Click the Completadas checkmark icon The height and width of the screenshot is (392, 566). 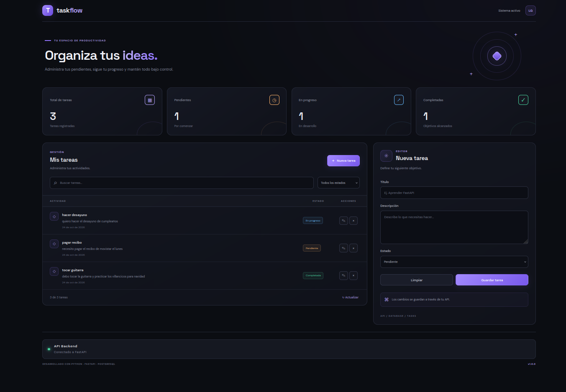pos(523,100)
